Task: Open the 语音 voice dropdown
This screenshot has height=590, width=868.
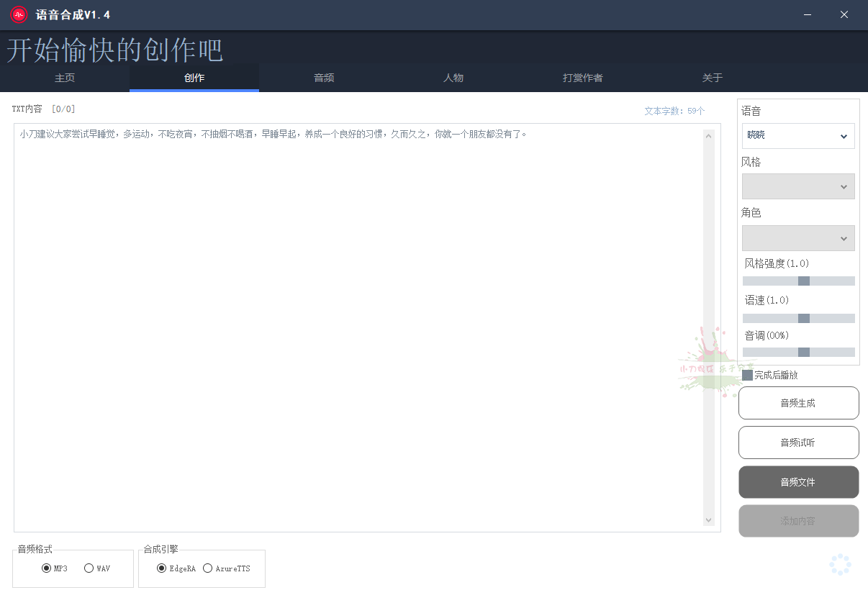Action: pyautogui.click(x=798, y=136)
